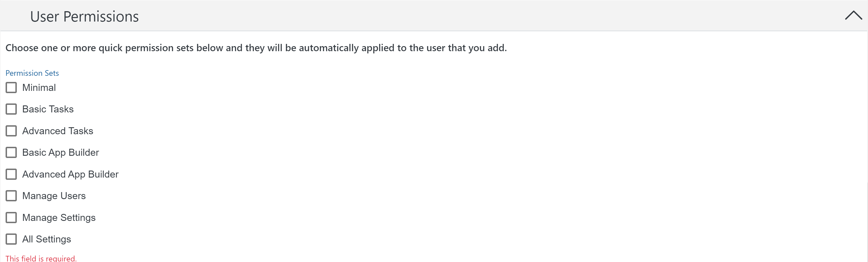This screenshot has height=262, width=868.
Task: Click the Advanced Tasks label text
Action: [58, 131]
